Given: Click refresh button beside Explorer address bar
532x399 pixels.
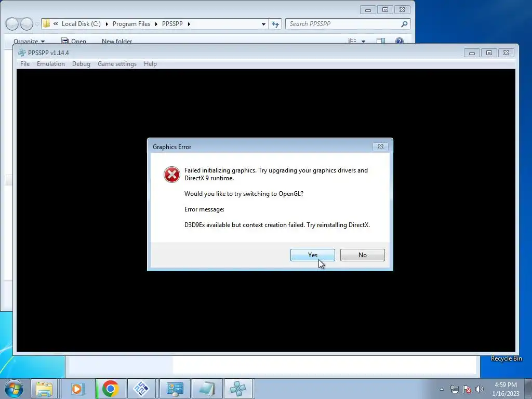Looking at the screenshot, I should coord(275,24).
